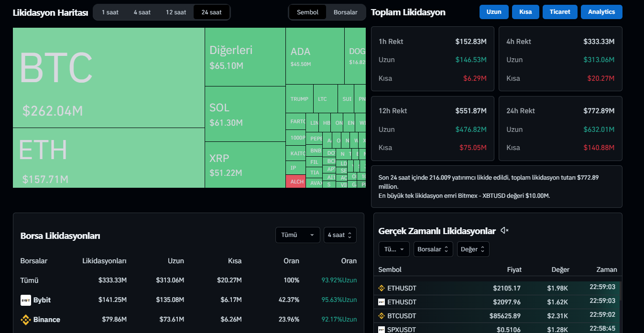Click the Bybit icon on the $2097.96 ETHUSDT row
This screenshot has width=644, height=333.
(382, 302)
